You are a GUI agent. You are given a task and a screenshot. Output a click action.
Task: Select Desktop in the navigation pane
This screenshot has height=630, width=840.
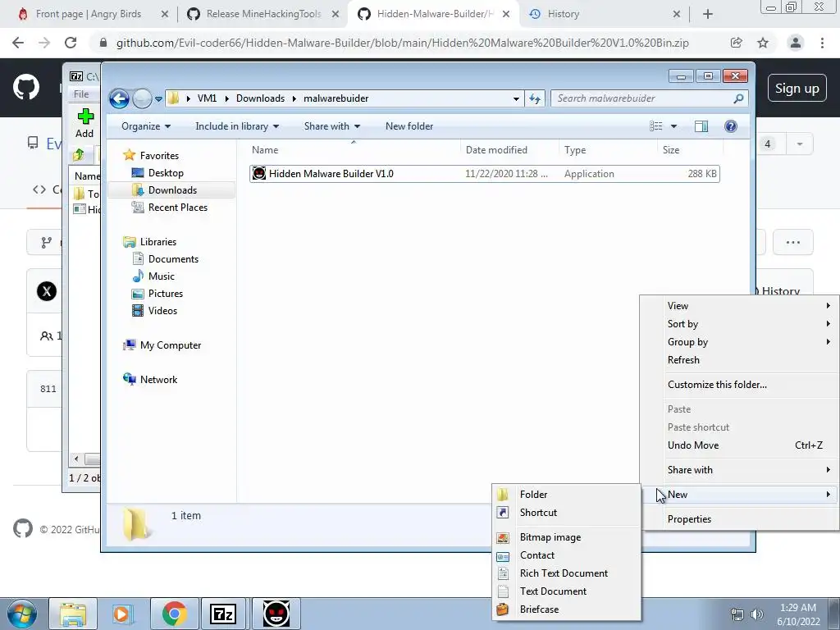[x=166, y=173]
